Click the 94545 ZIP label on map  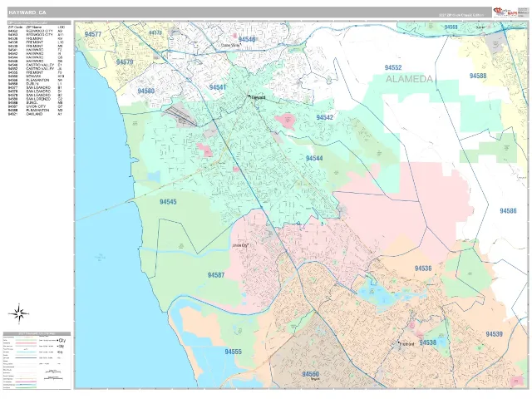click(x=168, y=202)
